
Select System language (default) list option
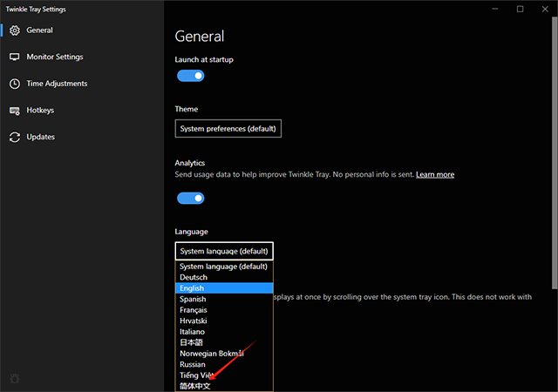coord(224,267)
